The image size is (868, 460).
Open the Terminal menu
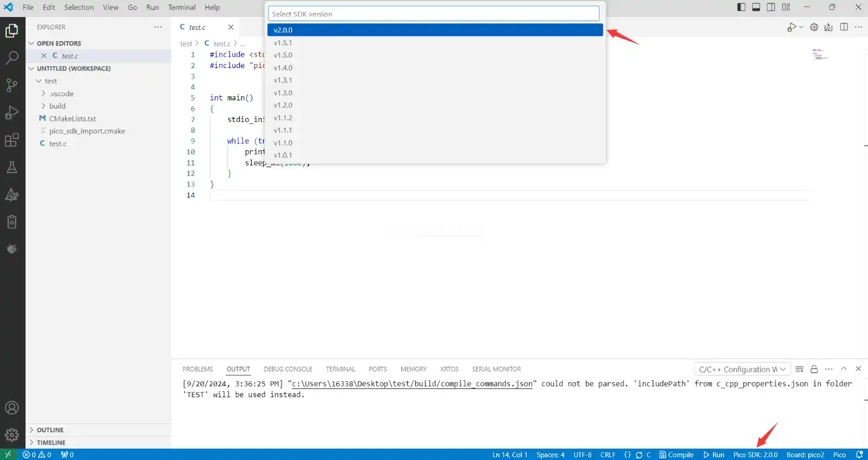click(182, 8)
